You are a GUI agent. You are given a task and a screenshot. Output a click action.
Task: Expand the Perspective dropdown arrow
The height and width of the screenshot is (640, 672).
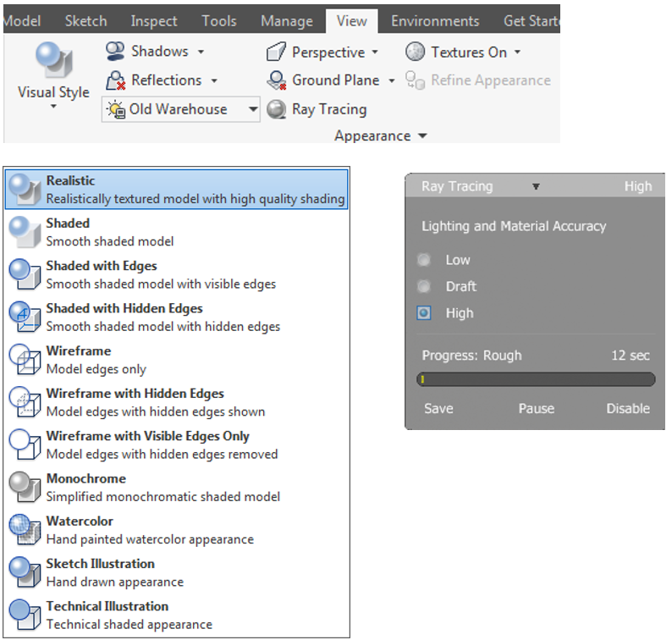point(375,52)
